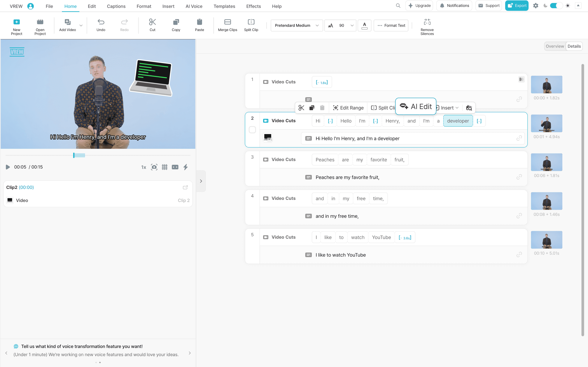Screen dimensions: 588x367
Task: Click the Export button
Action: [517, 6]
